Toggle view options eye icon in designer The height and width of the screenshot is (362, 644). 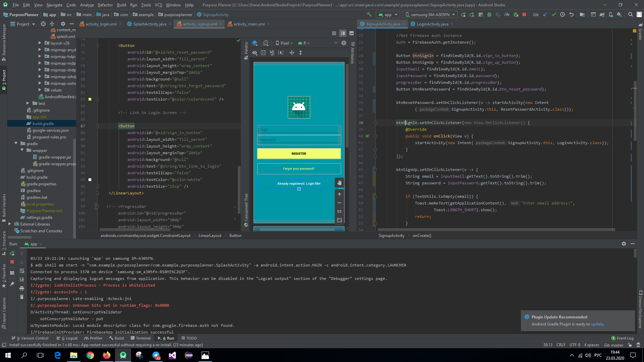(x=255, y=53)
